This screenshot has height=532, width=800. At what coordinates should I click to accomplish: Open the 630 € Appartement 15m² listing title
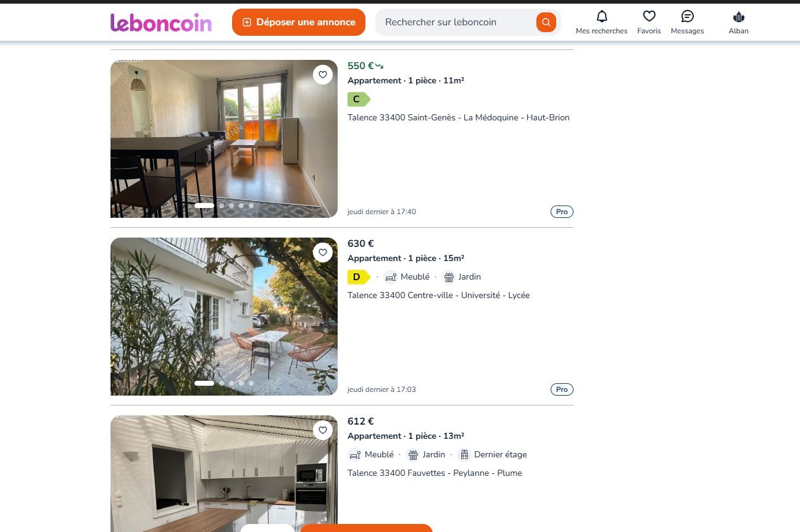[406, 259]
